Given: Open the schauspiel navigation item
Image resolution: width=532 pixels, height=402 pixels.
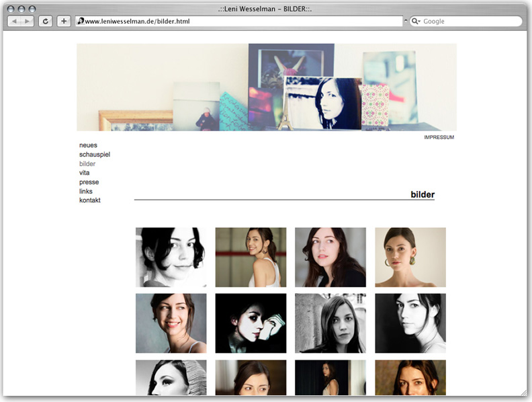Looking at the screenshot, I should pyautogui.click(x=95, y=155).
